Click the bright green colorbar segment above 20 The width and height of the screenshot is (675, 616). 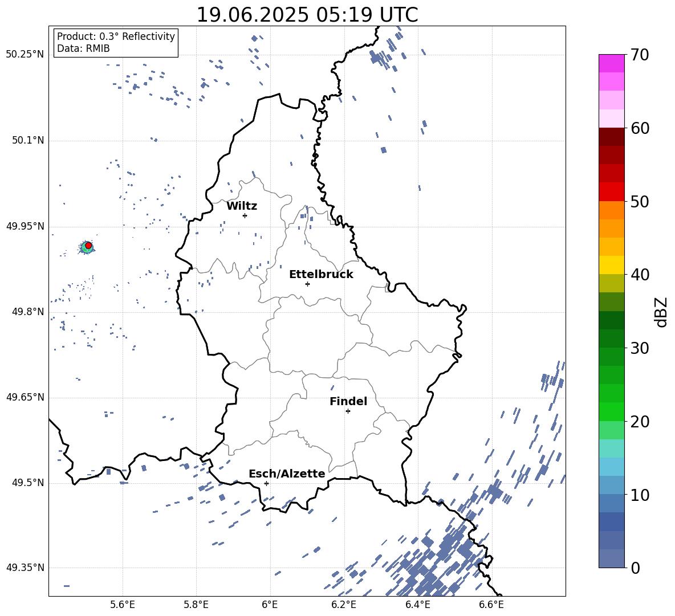pyautogui.click(x=611, y=411)
